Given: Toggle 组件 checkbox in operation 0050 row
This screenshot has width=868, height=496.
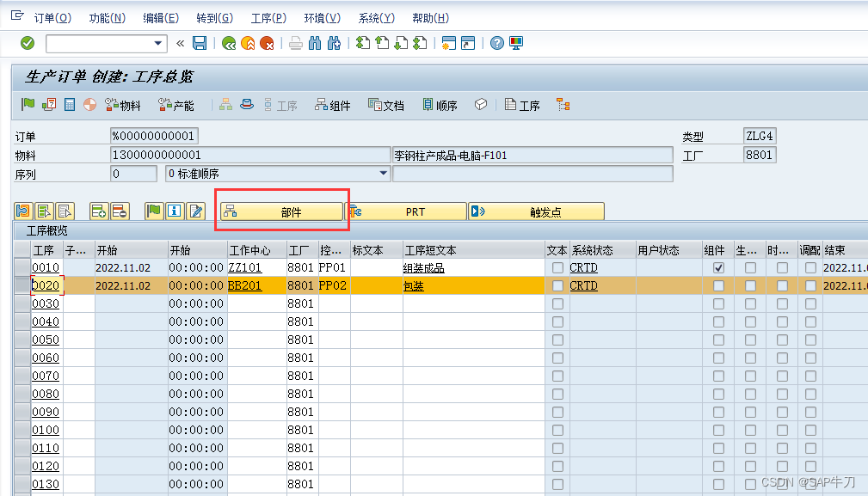Looking at the screenshot, I should (718, 340).
